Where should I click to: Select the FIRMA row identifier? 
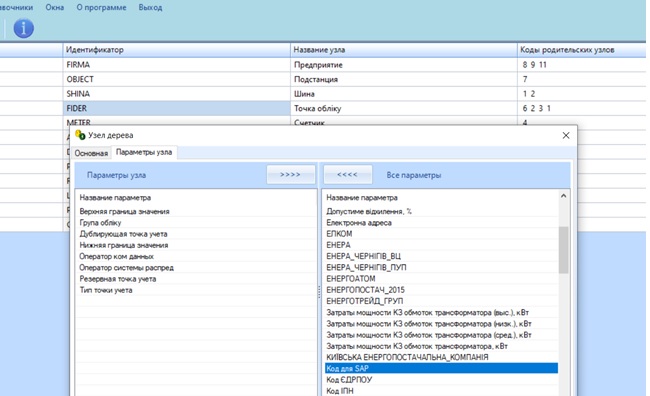click(x=177, y=65)
